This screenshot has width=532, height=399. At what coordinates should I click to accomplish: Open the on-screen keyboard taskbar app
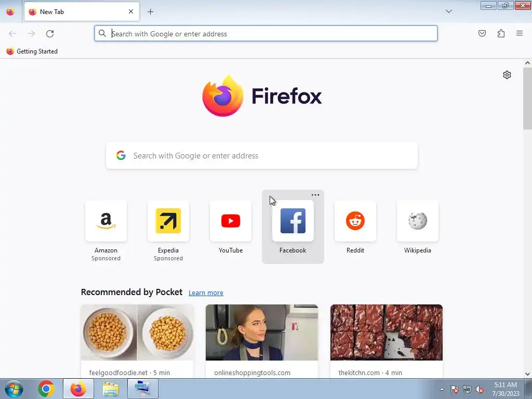pyautogui.click(x=142, y=389)
